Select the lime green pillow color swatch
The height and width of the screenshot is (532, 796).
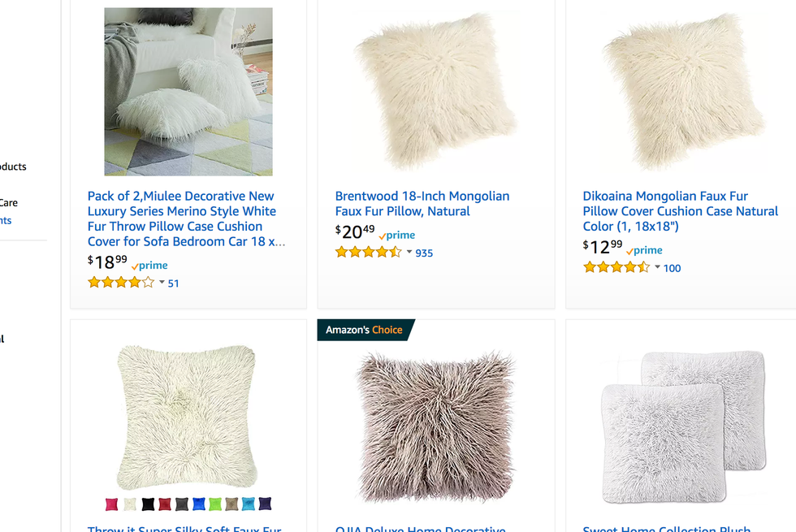215,504
